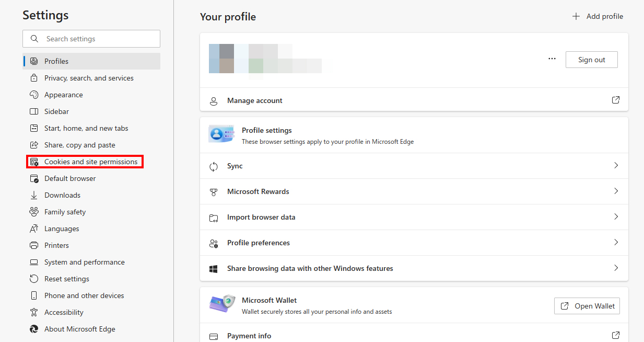Open Sidebar settings page

[x=92, y=111]
